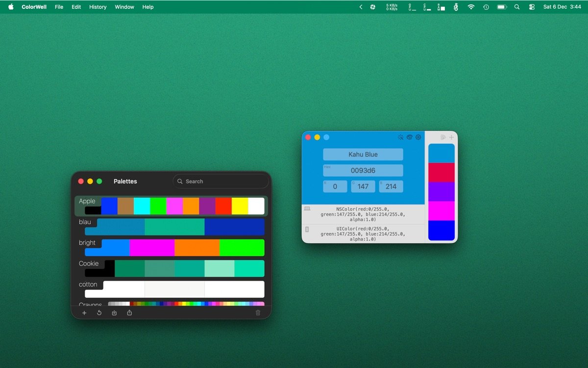Open the History menu
The width and height of the screenshot is (588, 368).
point(98,7)
